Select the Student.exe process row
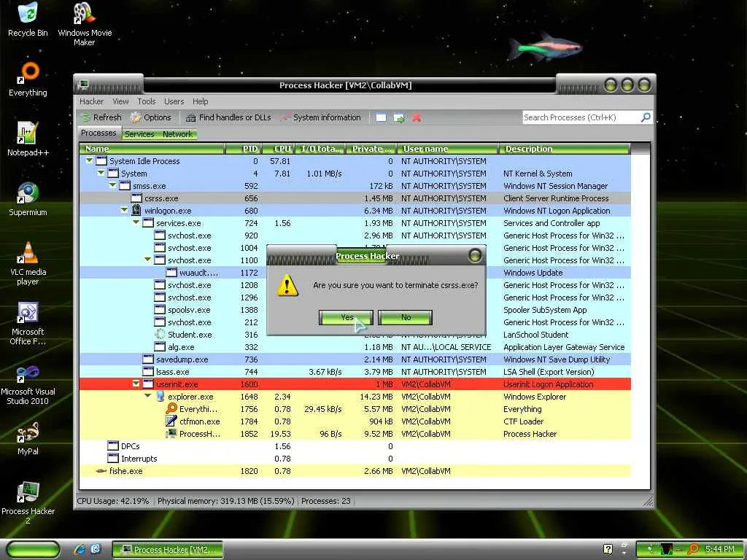 [x=355, y=334]
